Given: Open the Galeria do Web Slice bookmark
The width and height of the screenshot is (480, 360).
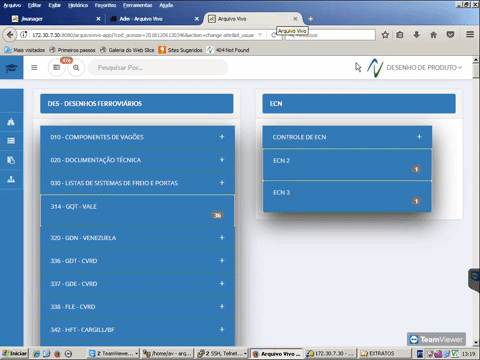Looking at the screenshot, I should coord(127,50).
